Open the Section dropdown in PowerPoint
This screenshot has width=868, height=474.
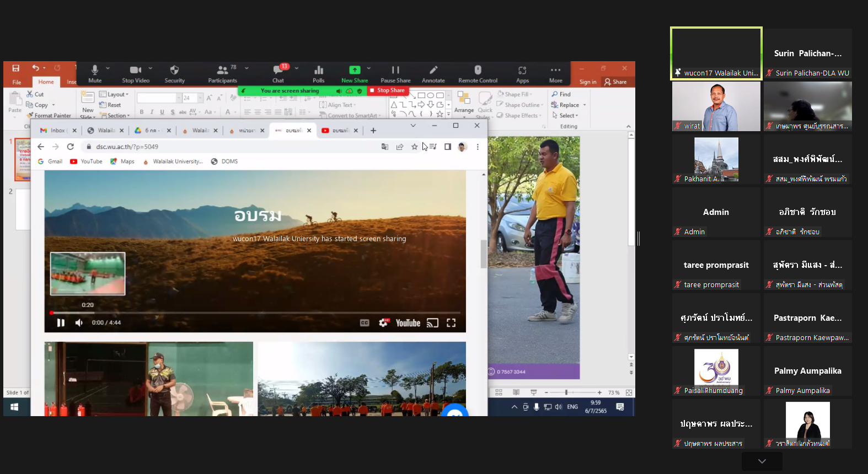click(x=115, y=116)
